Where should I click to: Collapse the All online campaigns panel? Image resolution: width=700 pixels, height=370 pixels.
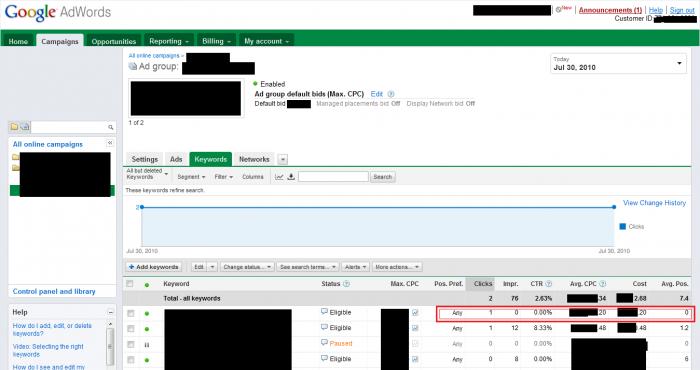[110, 143]
